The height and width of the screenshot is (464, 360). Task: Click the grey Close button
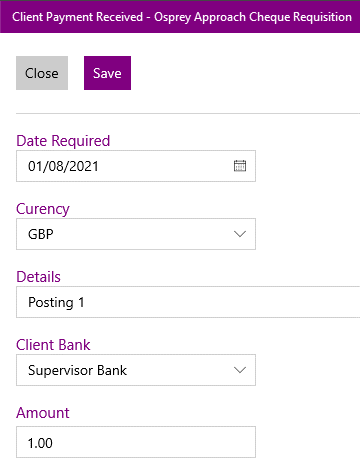42,73
